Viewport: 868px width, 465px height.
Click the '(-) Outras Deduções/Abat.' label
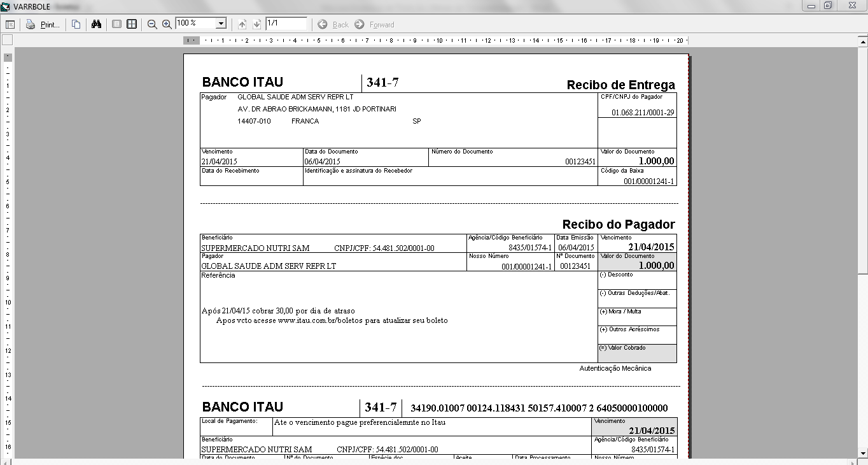634,293
